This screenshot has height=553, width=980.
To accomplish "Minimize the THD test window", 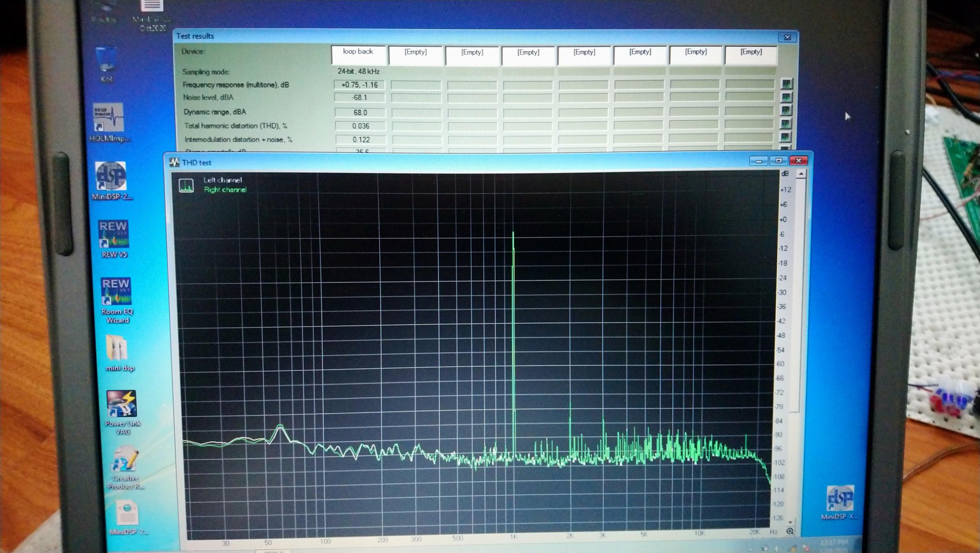I will click(x=758, y=161).
